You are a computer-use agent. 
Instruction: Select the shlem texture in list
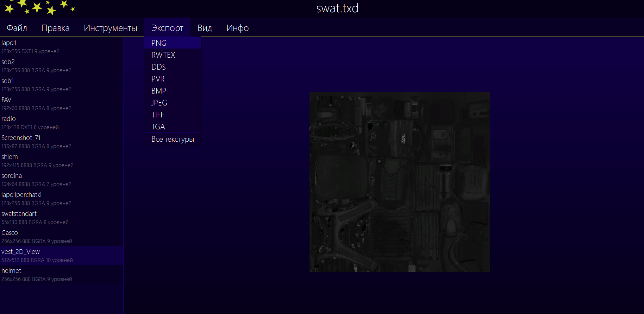[x=35, y=160]
